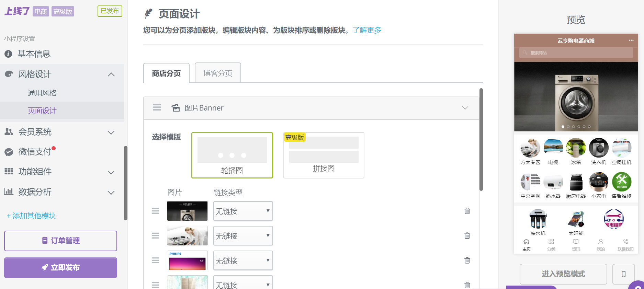Click drag handle of 图片Banner block
The height and width of the screenshot is (289, 644).
pyautogui.click(x=157, y=107)
